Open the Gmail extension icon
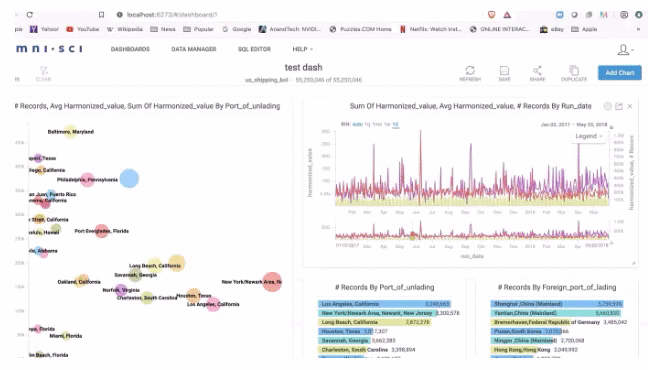Image resolution: width=648 pixels, height=370 pixels. click(x=604, y=14)
